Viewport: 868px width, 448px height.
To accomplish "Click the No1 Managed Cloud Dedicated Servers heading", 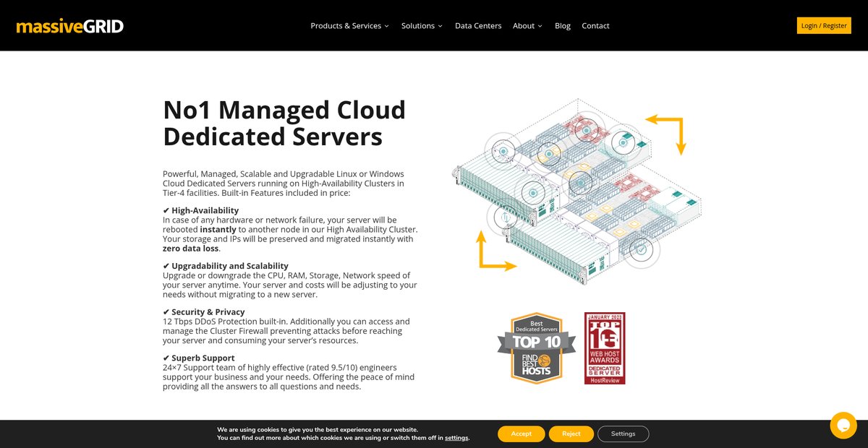I will [x=284, y=123].
